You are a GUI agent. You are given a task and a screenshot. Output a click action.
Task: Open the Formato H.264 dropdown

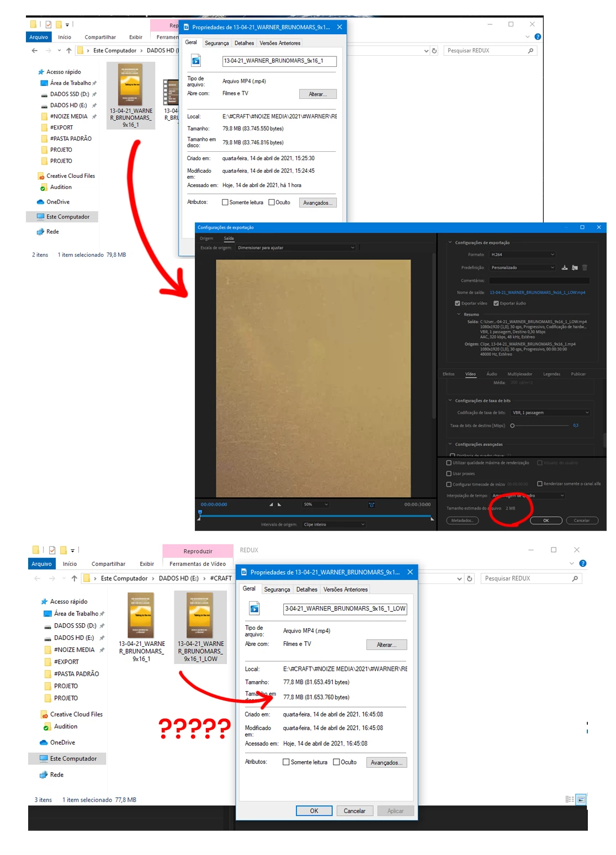tap(522, 254)
